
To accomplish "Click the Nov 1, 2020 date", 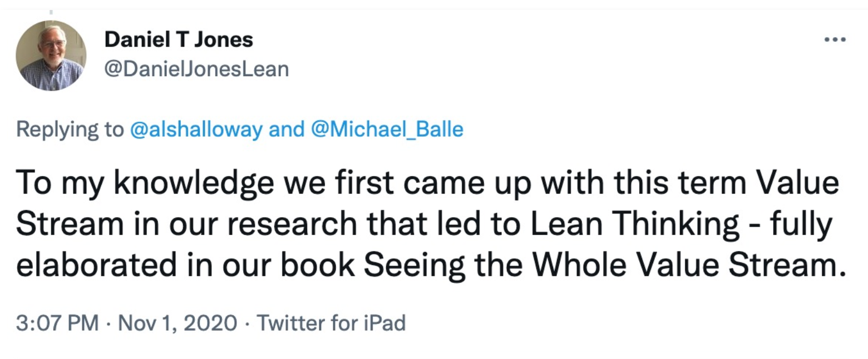I will click(x=176, y=323).
